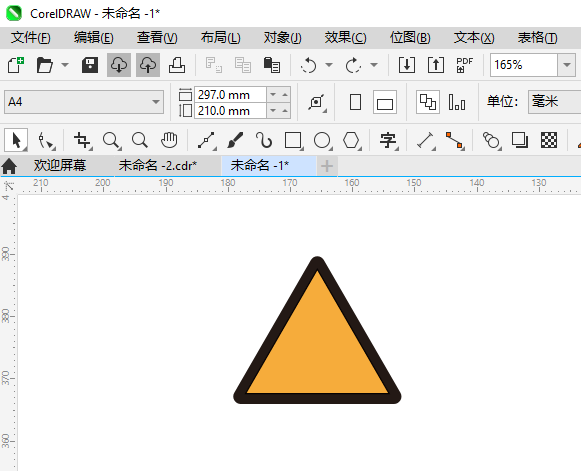Viewport: 581px width, 471px height.
Task: Select the Drop Shadow tool
Action: tap(520, 140)
